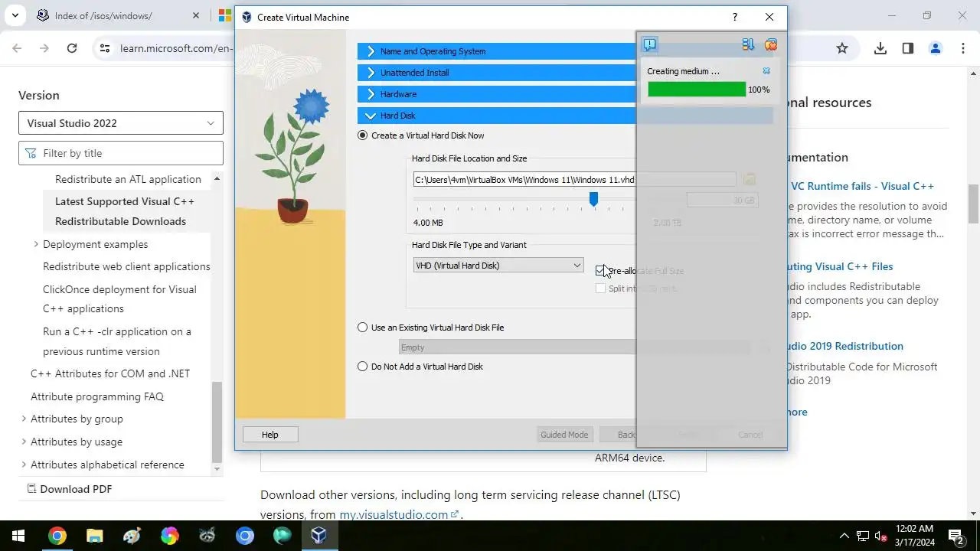The image size is (980, 551).
Task: Click the network icon in system tray
Action: point(863,536)
